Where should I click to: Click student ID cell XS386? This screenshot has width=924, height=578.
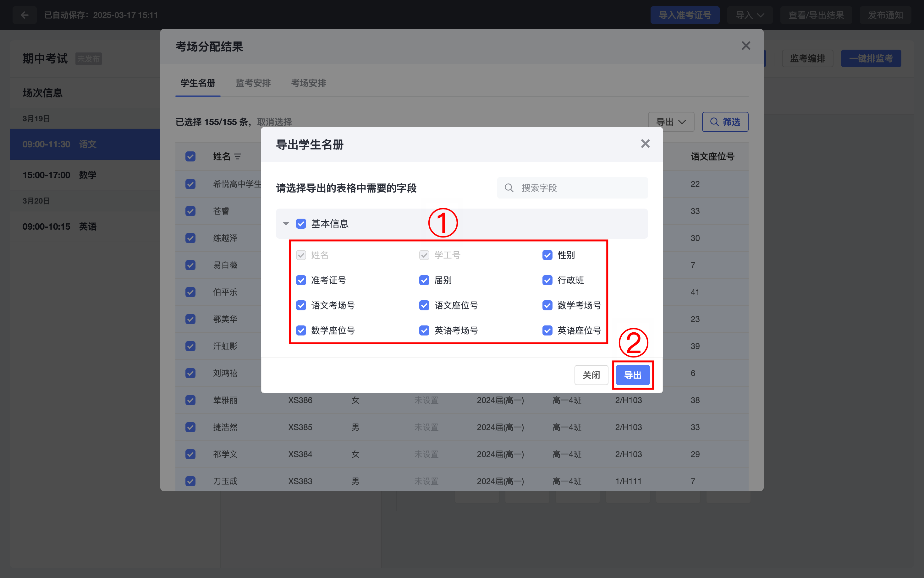tap(300, 400)
